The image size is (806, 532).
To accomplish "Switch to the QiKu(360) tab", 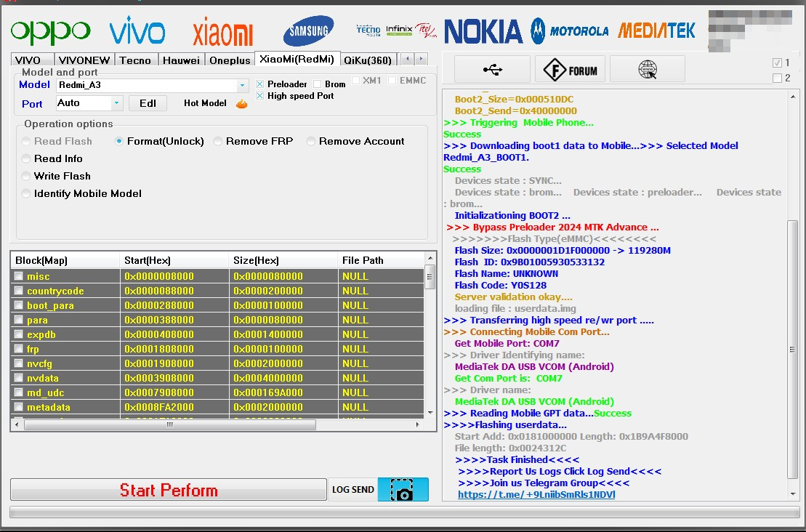I will point(368,60).
